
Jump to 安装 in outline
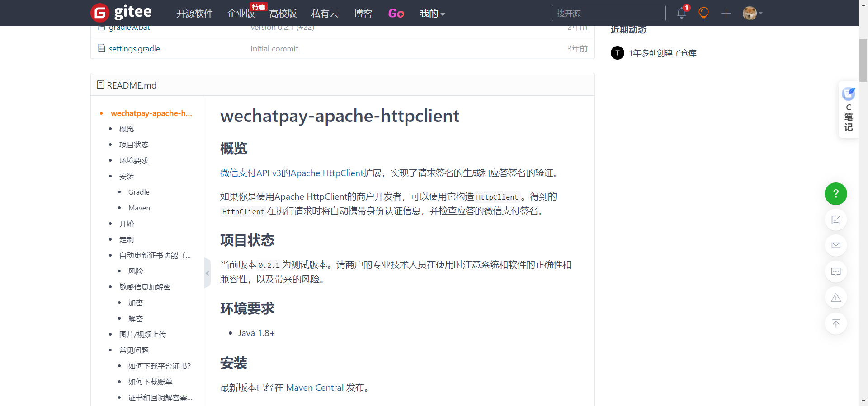click(127, 176)
